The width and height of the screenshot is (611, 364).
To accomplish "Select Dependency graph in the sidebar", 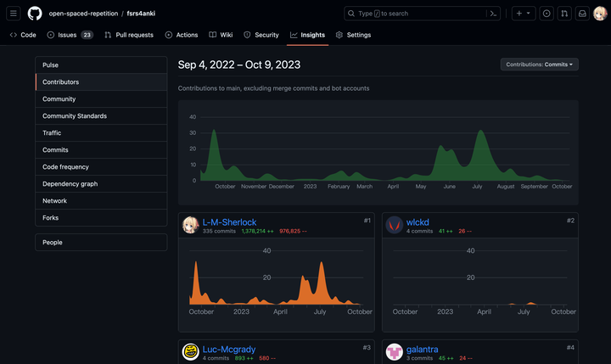I will 70,184.
